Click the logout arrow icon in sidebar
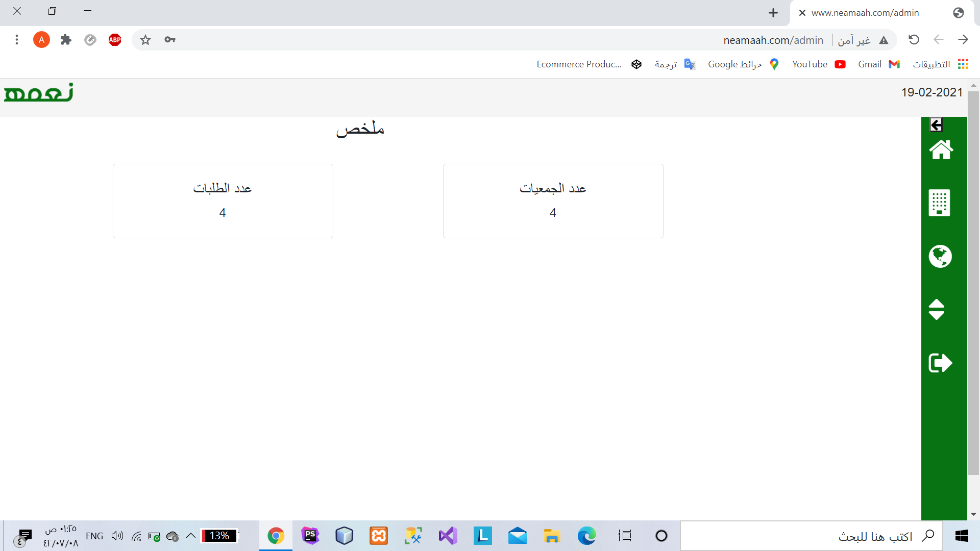The height and width of the screenshot is (551, 980). 940,363
